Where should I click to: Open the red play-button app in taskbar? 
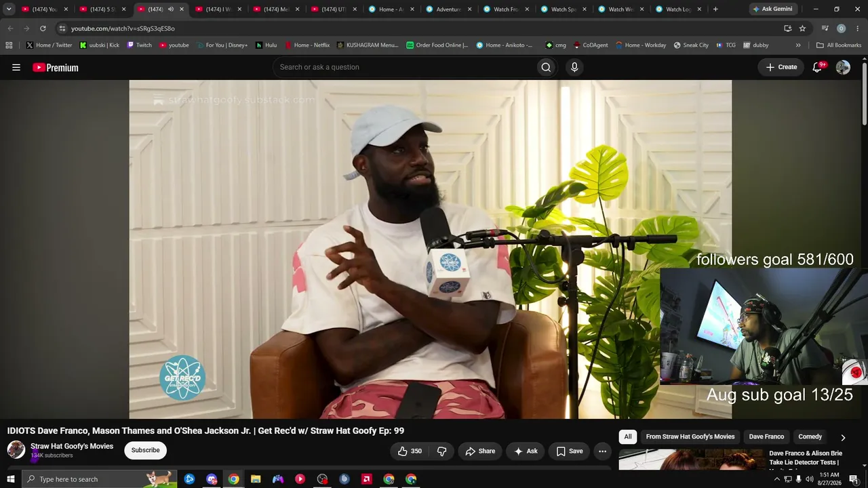(300, 479)
